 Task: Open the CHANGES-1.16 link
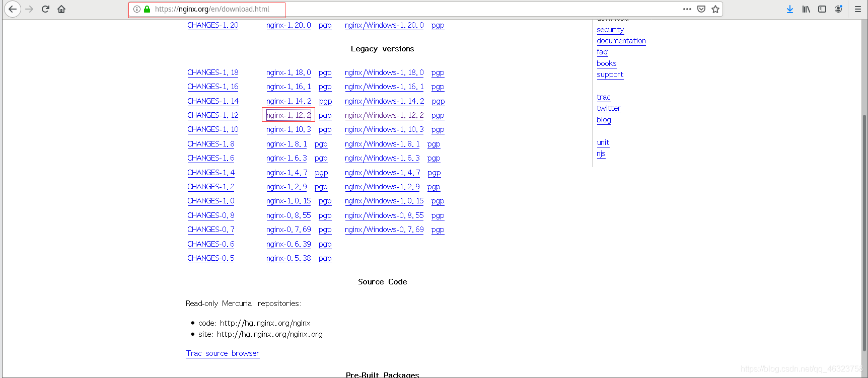pos(213,87)
